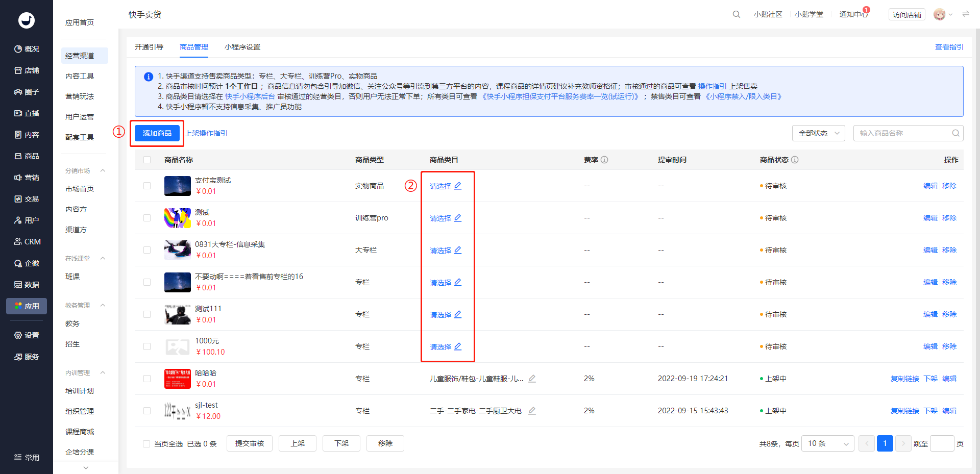Click the pencil icon in sjl-test category cell
Screen dimensions: 980x474
[532, 411]
